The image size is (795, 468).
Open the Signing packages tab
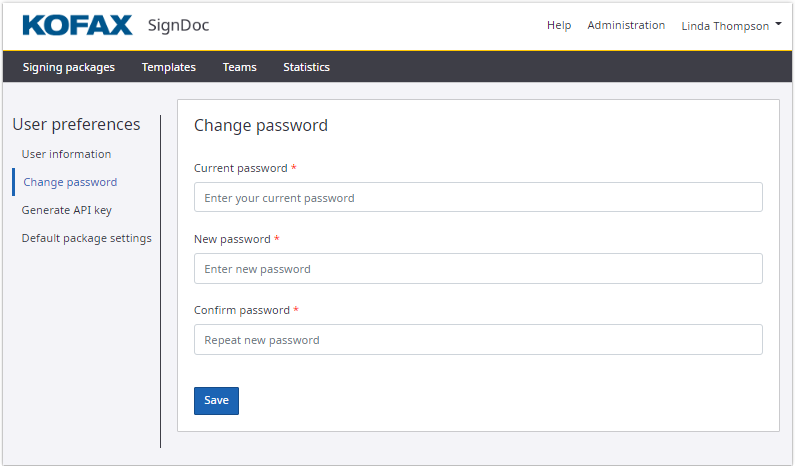point(69,67)
